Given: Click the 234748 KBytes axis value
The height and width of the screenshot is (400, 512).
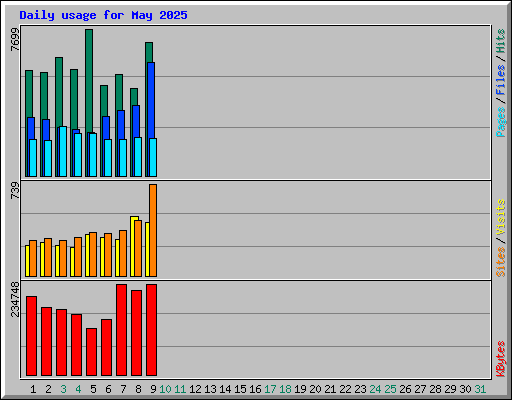Looking at the screenshot, I should (15, 299).
